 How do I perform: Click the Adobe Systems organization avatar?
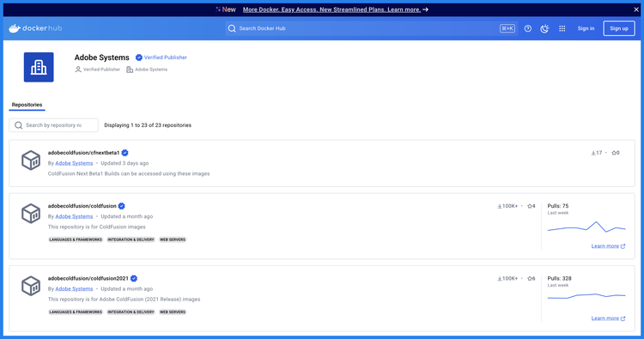point(39,67)
